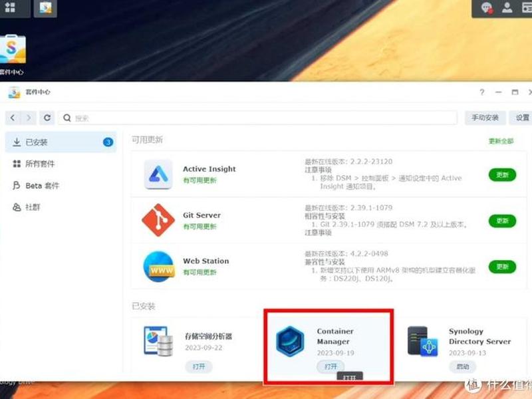Click the help question mark in 套件中心 window
Image resolution: width=532 pixels, height=399 pixels.
tap(481, 92)
